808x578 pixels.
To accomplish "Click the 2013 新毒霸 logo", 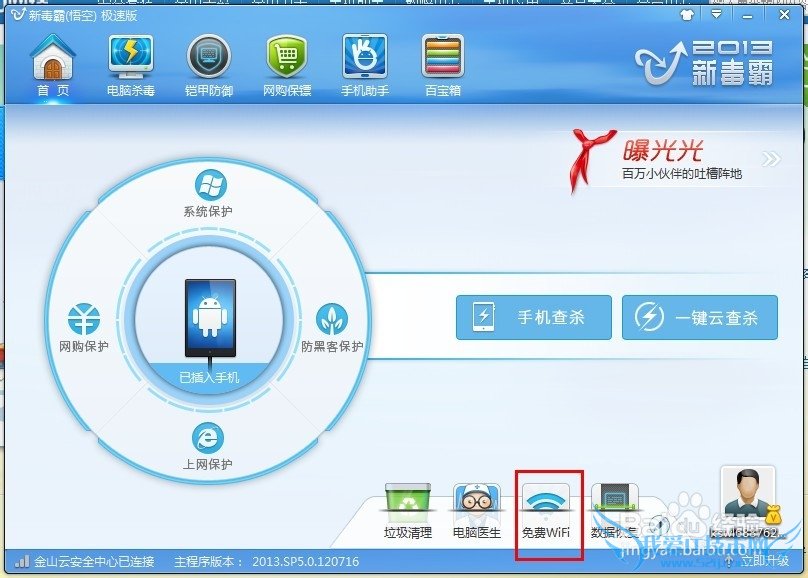I will coord(704,63).
